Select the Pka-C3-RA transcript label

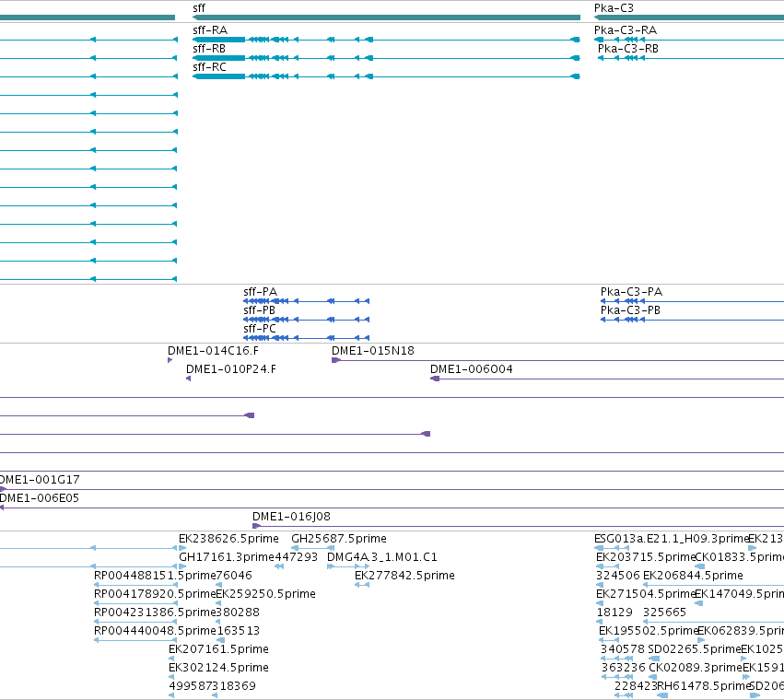(x=626, y=30)
